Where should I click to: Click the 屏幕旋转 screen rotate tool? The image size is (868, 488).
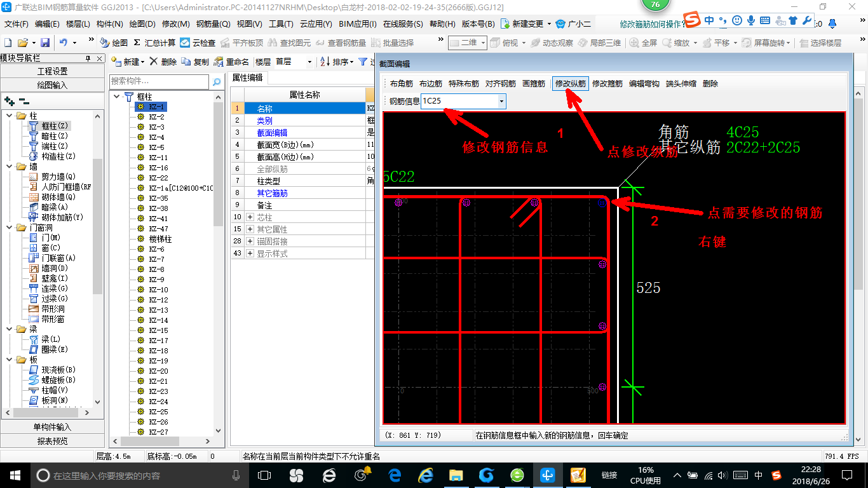point(762,43)
